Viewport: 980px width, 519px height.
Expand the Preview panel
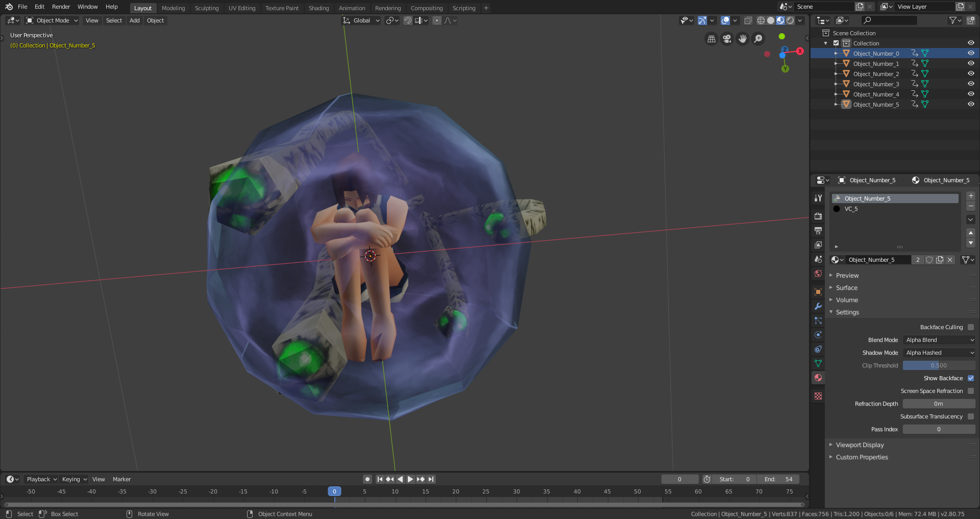click(847, 276)
